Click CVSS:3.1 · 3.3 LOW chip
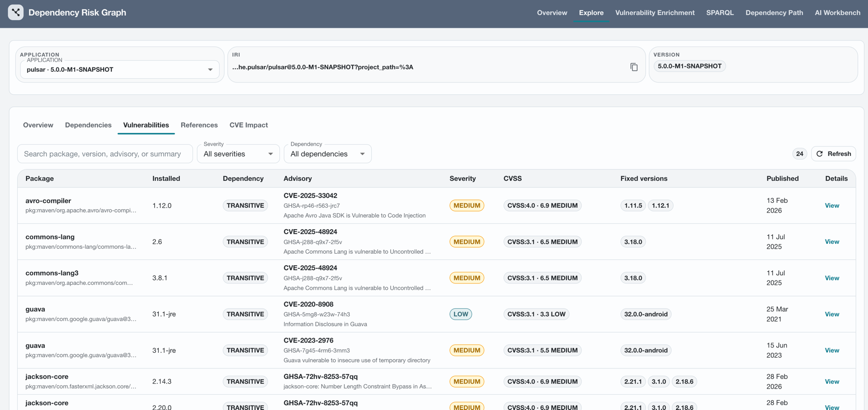This screenshot has width=868, height=410. point(536,314)
